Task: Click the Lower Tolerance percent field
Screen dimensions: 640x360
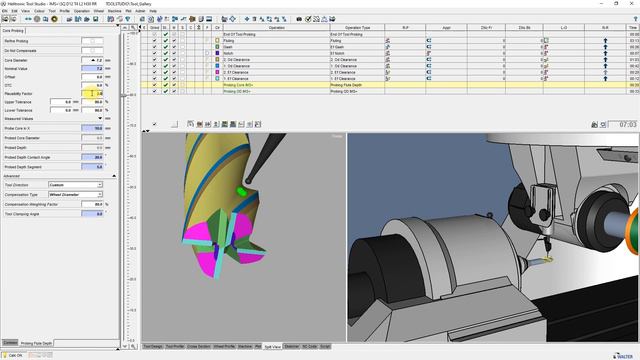Action: [x=92, y=110]
